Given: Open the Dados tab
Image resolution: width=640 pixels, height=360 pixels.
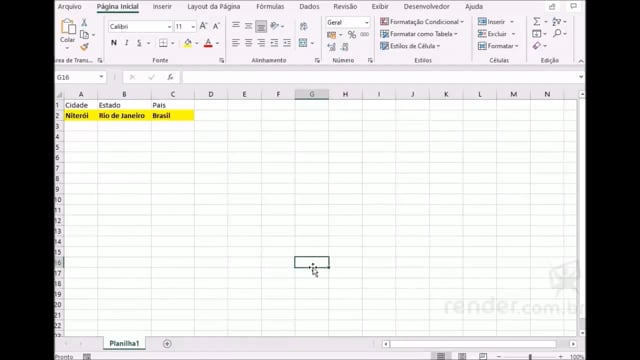Looking at the screenshot, I should 309,7.
